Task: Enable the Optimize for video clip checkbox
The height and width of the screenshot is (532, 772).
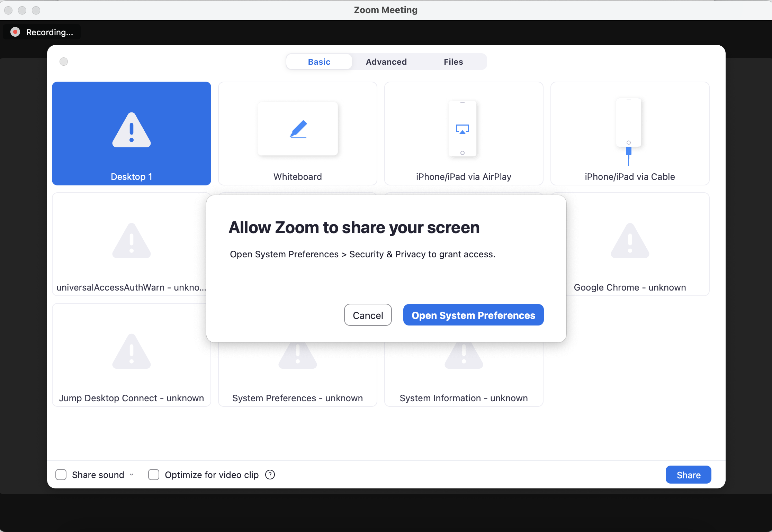Action: coord(154,475)
